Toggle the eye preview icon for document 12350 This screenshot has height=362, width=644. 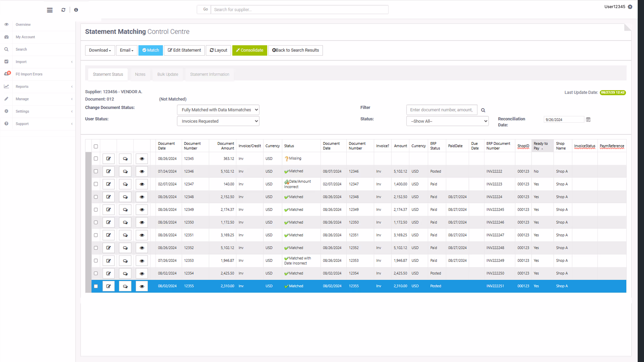142,222
